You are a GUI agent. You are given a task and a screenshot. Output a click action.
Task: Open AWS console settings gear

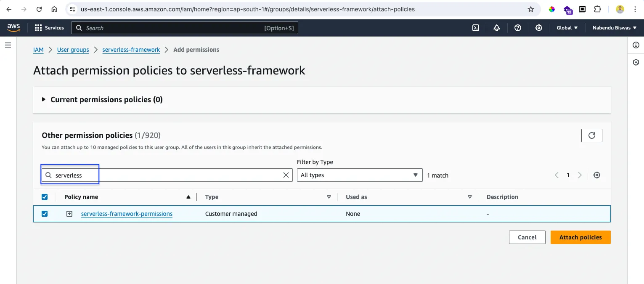click(x=539, y=28)
